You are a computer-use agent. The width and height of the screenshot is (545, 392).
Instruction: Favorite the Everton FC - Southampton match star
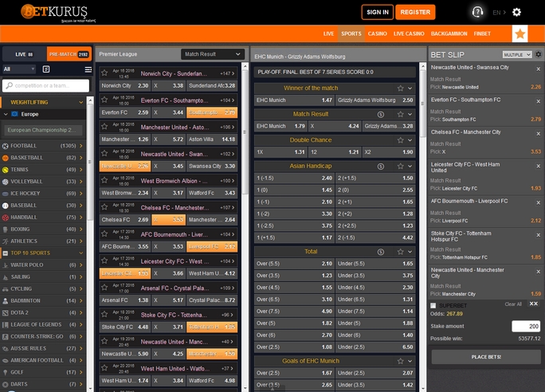[x=104, y=100]
